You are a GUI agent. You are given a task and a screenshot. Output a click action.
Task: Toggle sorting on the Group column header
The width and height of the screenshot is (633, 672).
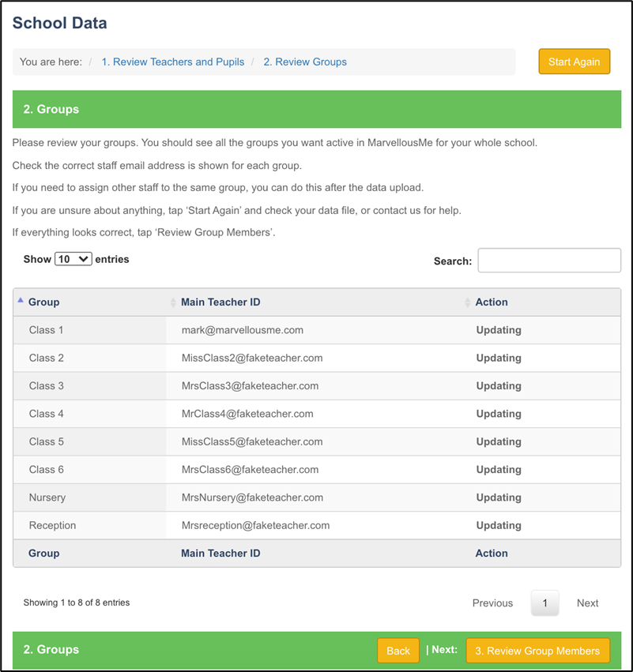[x=43, y=302]
